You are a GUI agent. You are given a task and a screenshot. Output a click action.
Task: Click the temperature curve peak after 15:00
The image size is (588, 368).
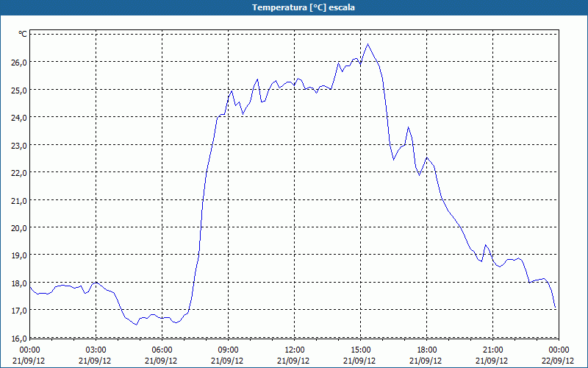click(x=368, y=44)
